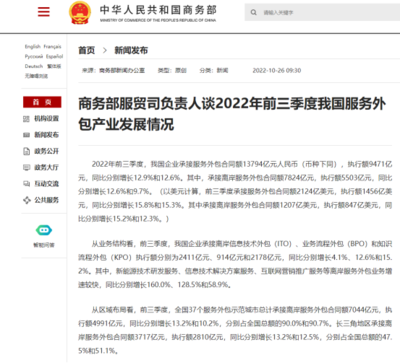Click the 机构设置 sidebar icon

[27, 119]
